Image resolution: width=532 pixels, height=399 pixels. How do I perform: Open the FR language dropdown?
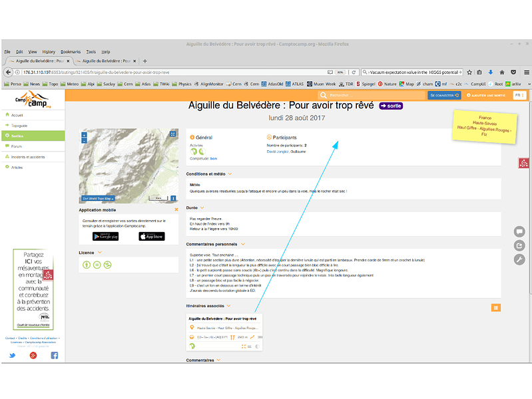[x=519, y=95]
